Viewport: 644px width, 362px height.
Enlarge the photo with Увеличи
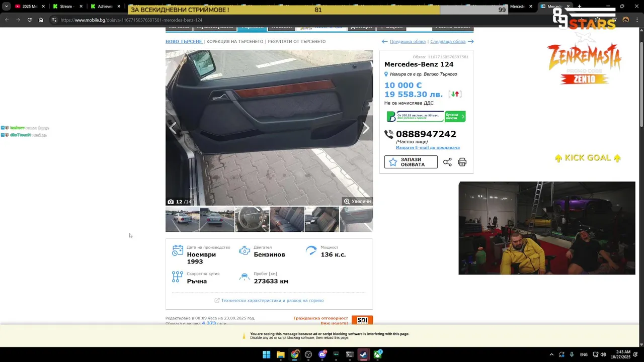357,201
